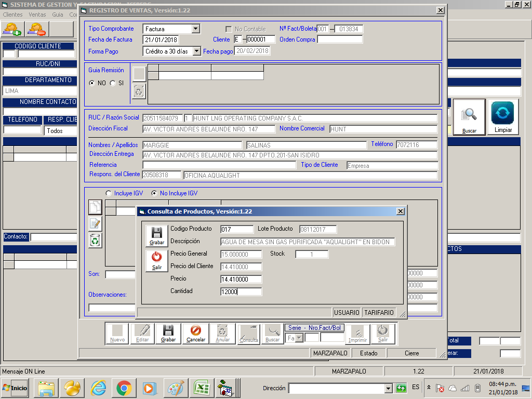Click the remove client icon in the toolbar
Image resolution: width=532 pixels, height=399 pixels.
37,29
